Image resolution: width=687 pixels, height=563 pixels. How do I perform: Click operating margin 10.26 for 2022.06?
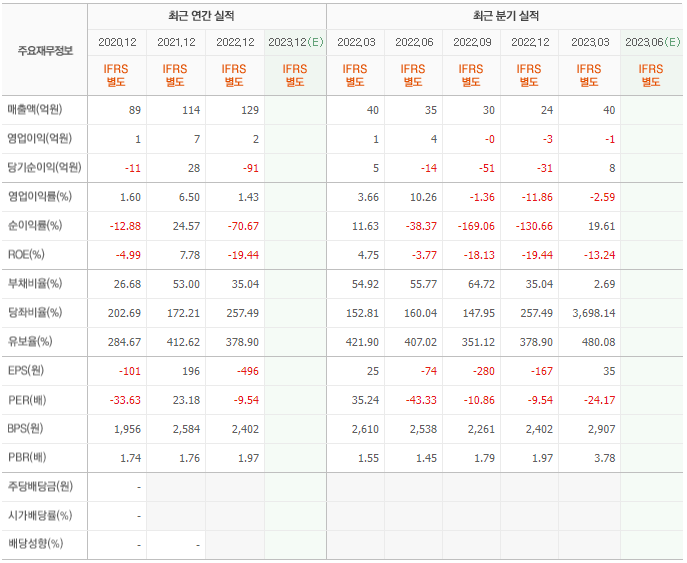coord(423,197)
